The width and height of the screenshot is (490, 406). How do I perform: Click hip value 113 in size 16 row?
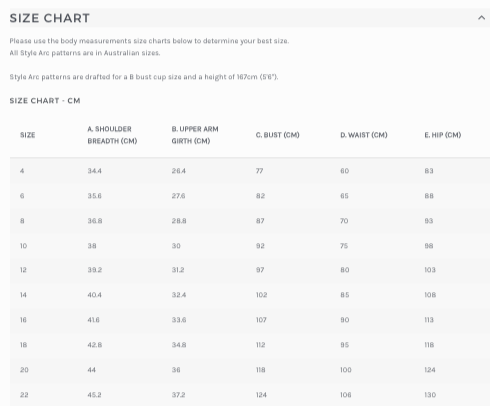[429, 320]
